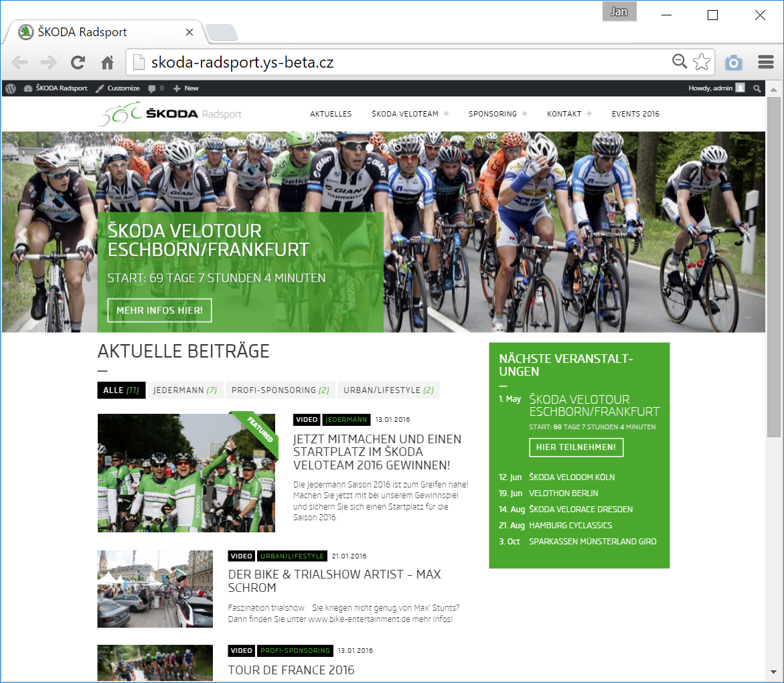
Task: Open the EVENTS 2016 menu item
Action: tap(635, 114)
